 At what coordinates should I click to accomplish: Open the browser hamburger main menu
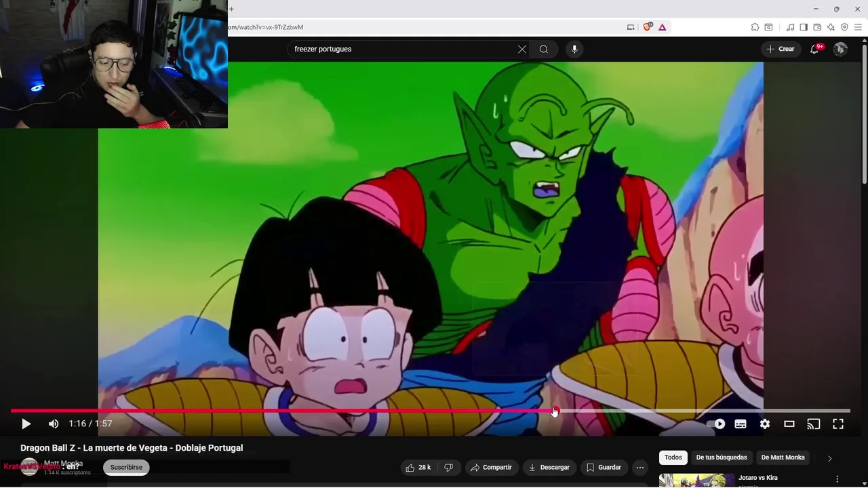pos(858,27)
